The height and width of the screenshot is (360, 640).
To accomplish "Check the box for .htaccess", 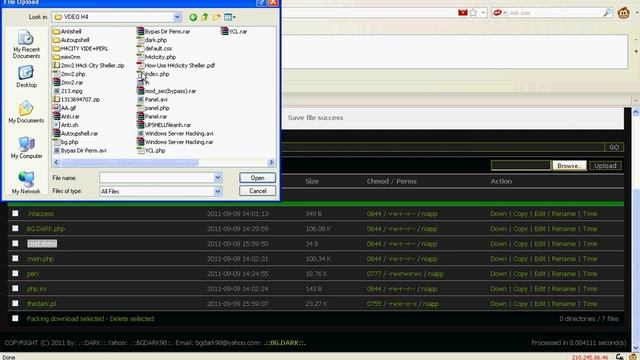I will click(15, 213).
